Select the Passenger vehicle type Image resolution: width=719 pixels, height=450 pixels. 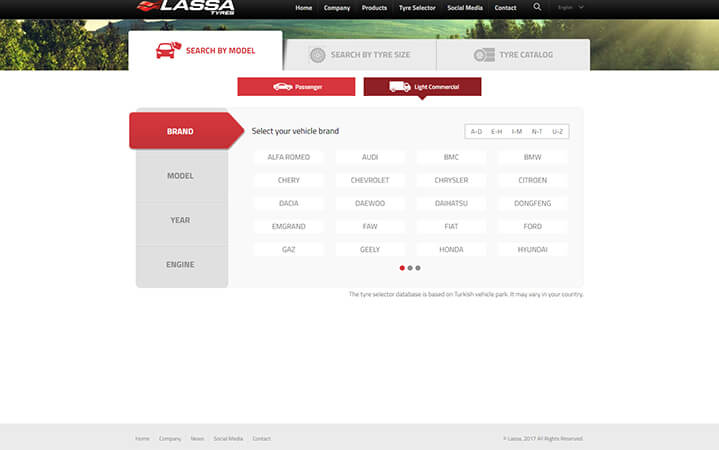tap(296, 87)
